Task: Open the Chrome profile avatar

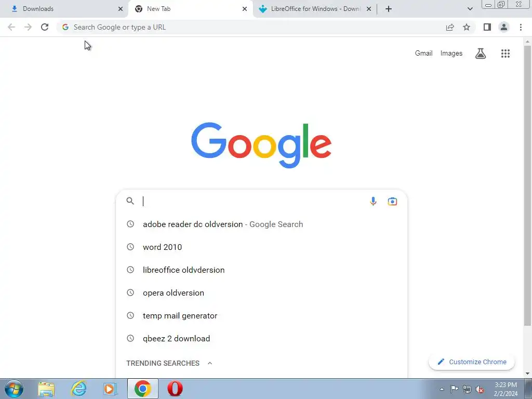Action: (504, 27)
